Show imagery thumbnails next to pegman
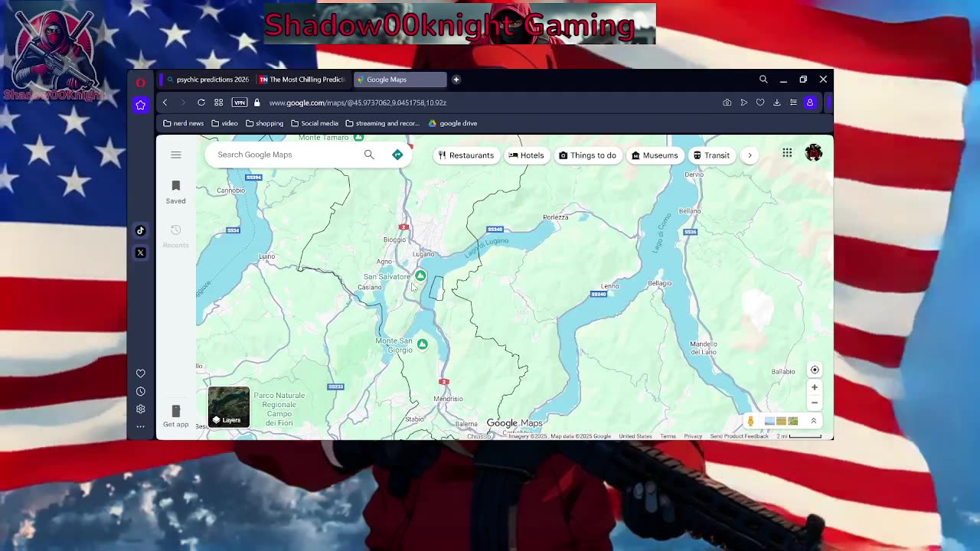Viewport: 980px width, 551px height. (x=782, y=421)
